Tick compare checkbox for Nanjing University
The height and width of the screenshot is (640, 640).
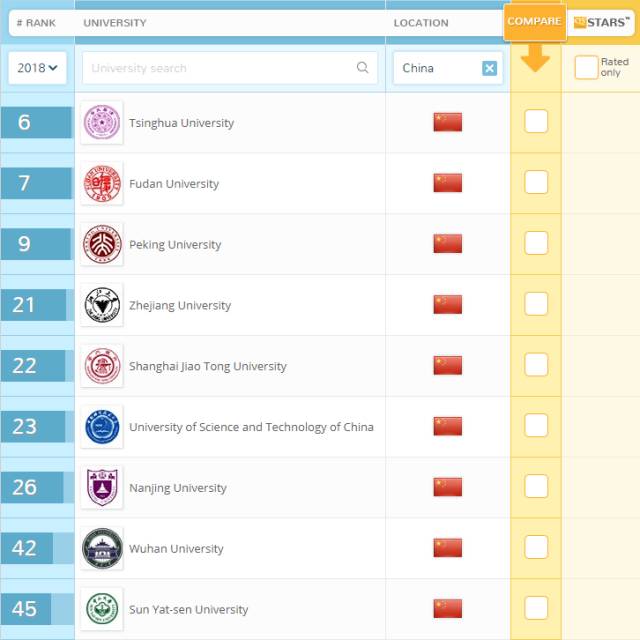click(x=536, y=486)
